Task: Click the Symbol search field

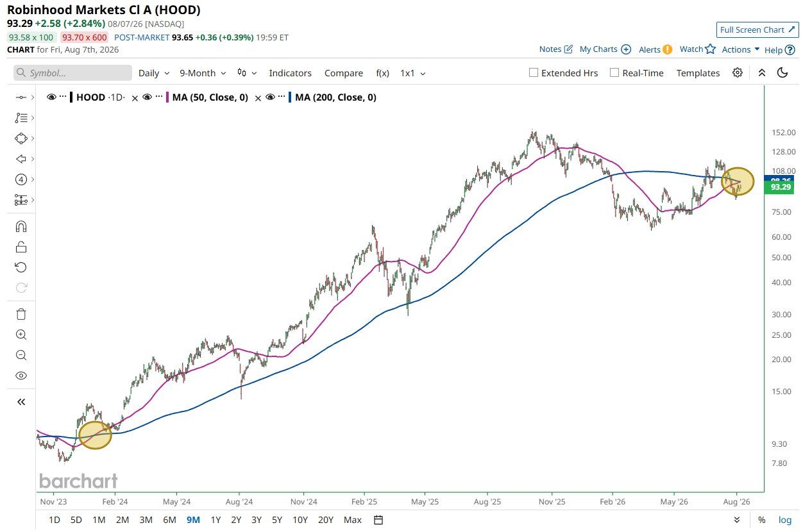Action: [x=72, y=73]
